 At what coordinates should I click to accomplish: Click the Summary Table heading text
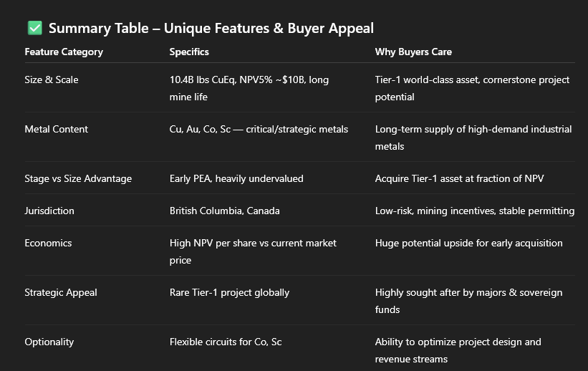click(x=211, y=29)
